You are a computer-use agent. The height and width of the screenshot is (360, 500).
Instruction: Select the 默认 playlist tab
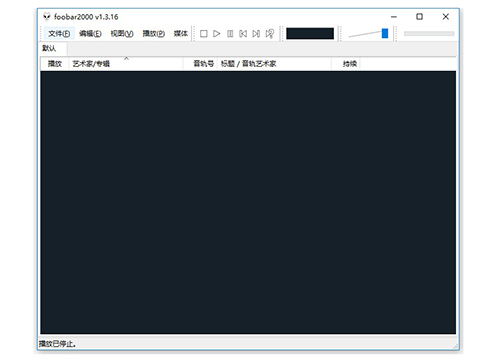click(53, 48)
